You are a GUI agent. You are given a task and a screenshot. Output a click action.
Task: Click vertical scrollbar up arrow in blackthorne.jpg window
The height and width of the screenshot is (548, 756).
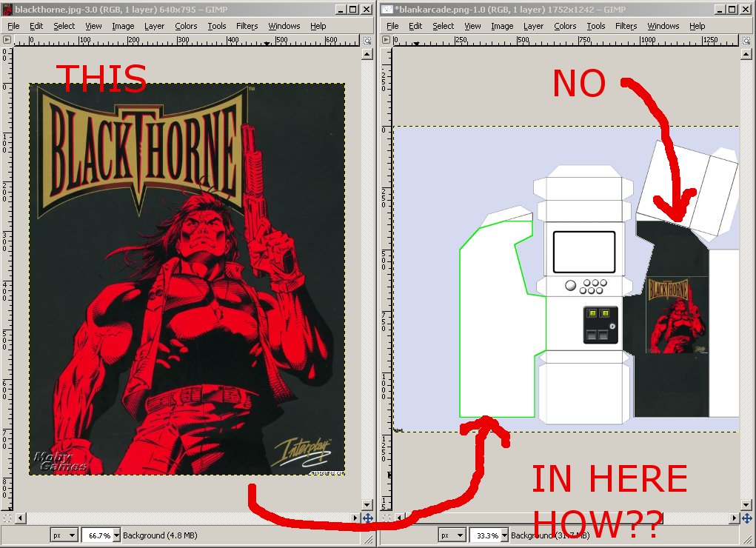pos(367,55)
